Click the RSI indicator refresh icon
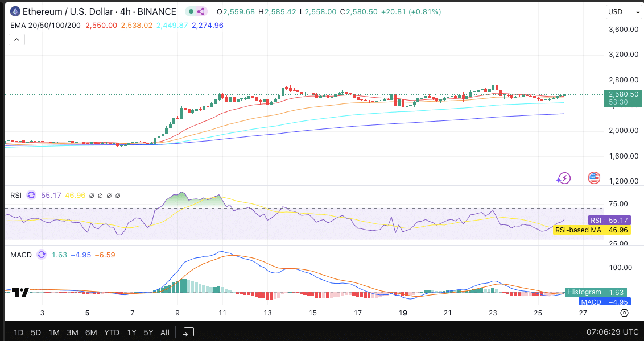This screenshot has width=644, height=341. (31, 196)
